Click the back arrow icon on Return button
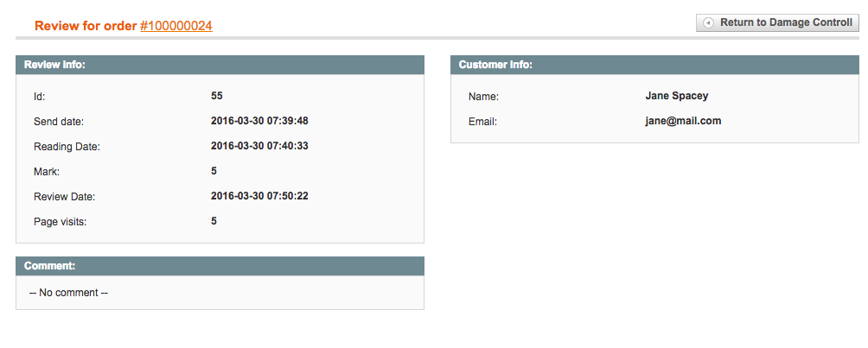The width and height of the screenshot is (868, 348). pyautogui.click(x=708, y=23)
